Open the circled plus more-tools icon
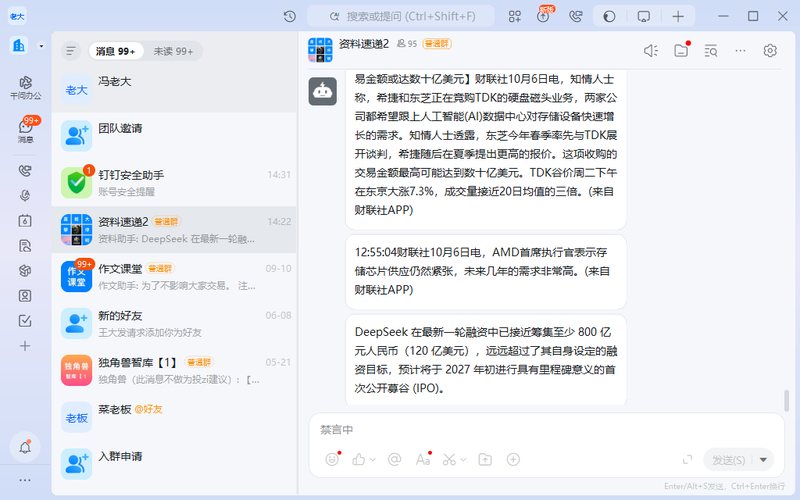 (x=513, y=459)
